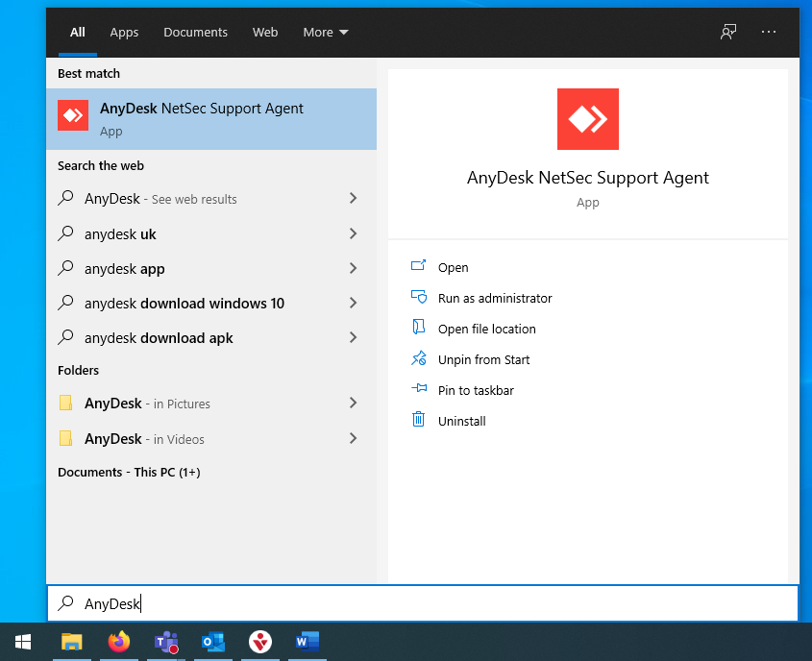Click 'AnyDesk - See web results' text
The image size is (812, 661).
[160, 199]
